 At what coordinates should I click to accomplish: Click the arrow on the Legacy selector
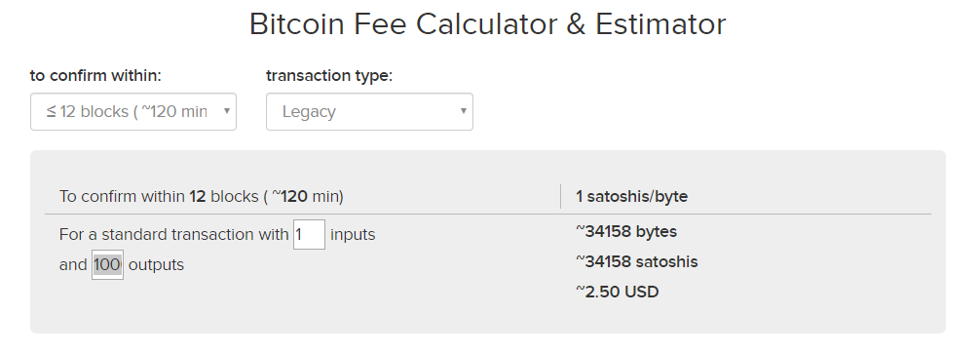pos(463,111)
